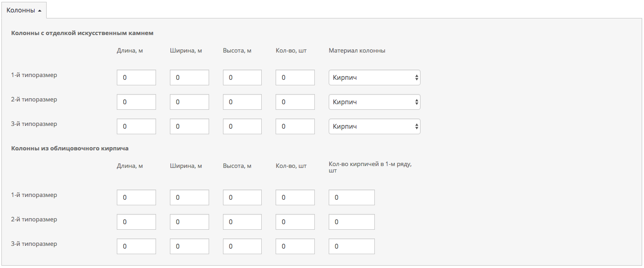Click Кол-во field of 2-й типоразмер brick column
The width and height of the screenshot is (644, 268).
point(295,222)
